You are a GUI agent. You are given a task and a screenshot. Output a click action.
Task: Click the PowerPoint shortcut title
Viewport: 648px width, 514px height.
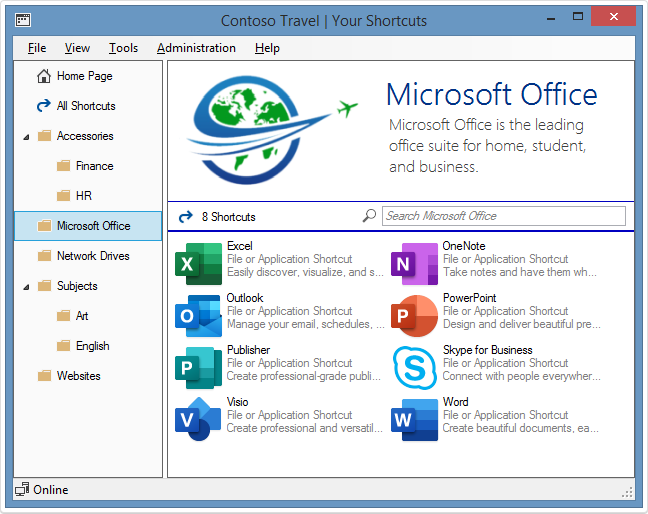coord(469,298)
